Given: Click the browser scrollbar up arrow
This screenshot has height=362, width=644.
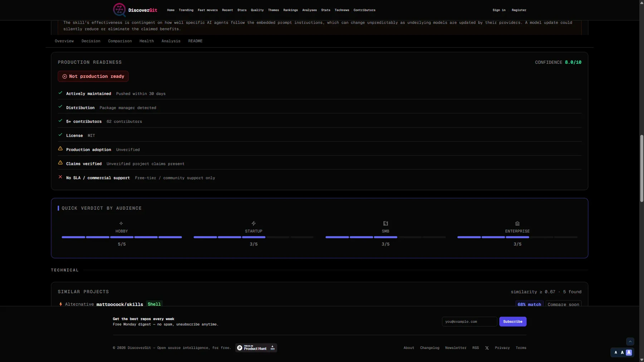Looking at the screenshot, I should point(641,2).
